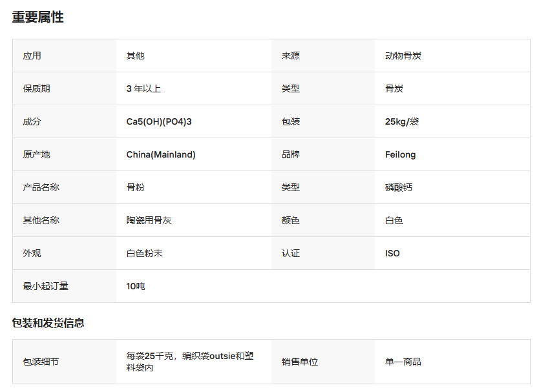
Task: Click the 重要属性 section heading
Action: pyautogui.click(x=37, y=17)
